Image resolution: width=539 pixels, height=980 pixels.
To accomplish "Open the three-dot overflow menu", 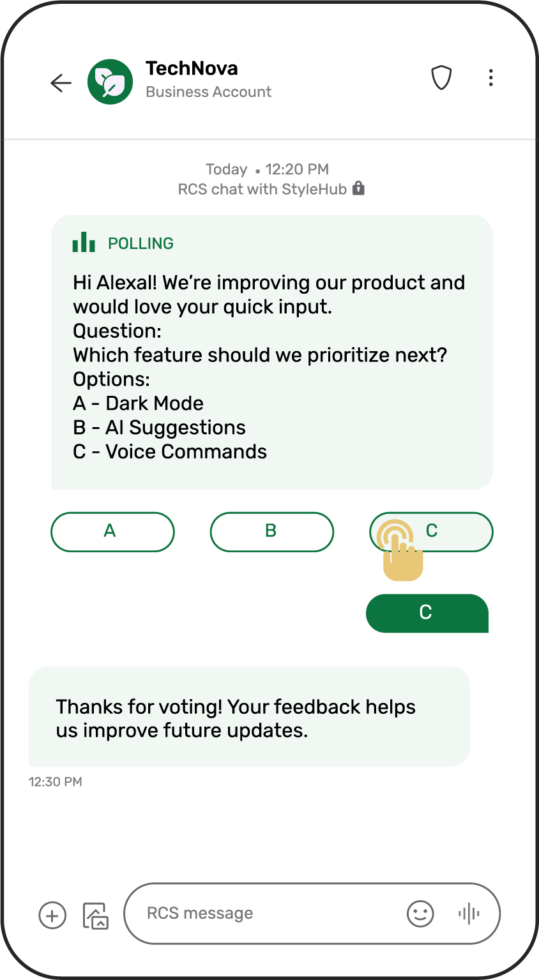I will tap(490, 78).
